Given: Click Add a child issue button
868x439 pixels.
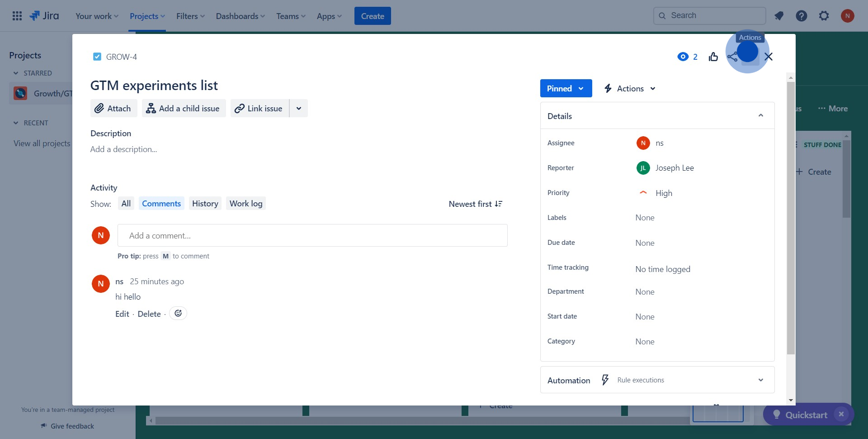Looking at the screenshot, I should (184, 109).
